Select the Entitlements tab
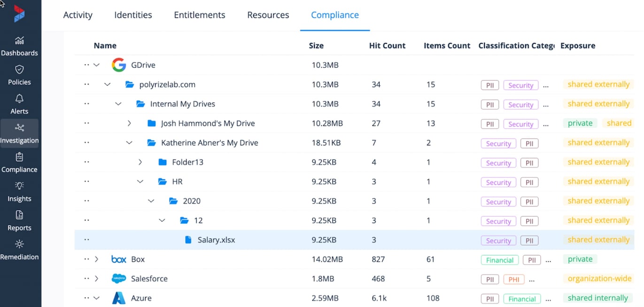 pyautogui.click(x=199, y=15)
